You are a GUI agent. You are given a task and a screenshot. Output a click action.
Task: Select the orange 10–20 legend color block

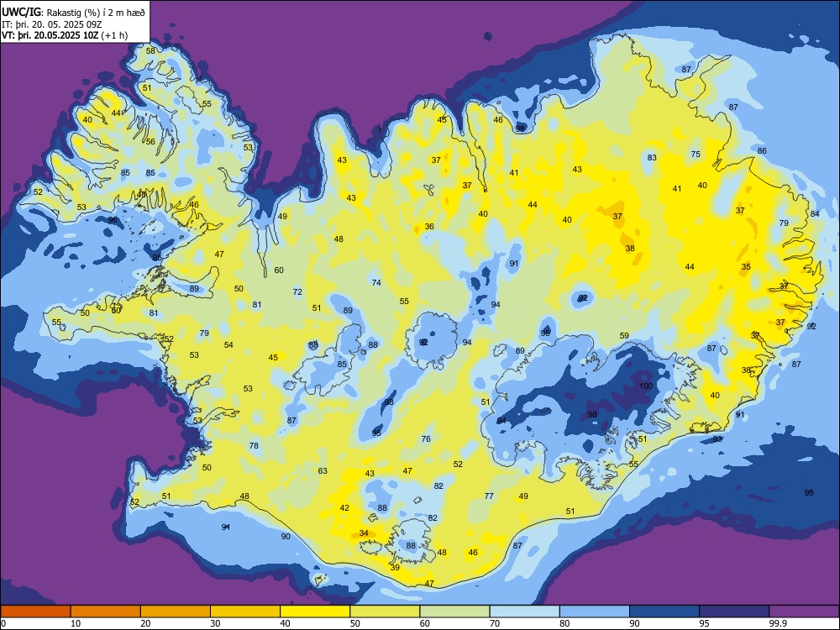(106, 612)
